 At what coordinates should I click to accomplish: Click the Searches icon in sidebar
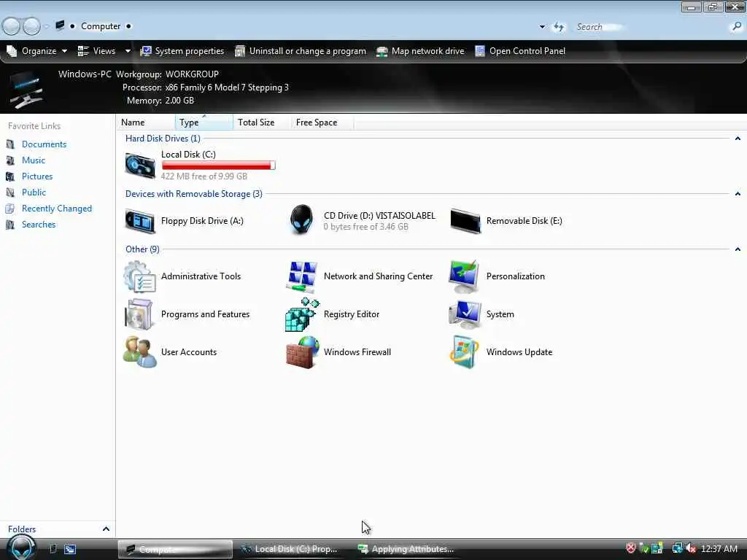[10, 225]
